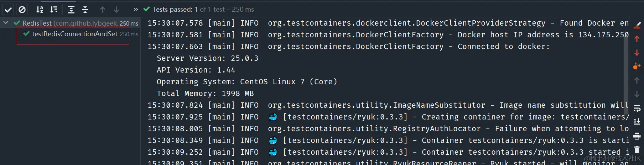The image size is (644, 165).
Task: Open more toolbar options chevron
Action: (136, 10)
